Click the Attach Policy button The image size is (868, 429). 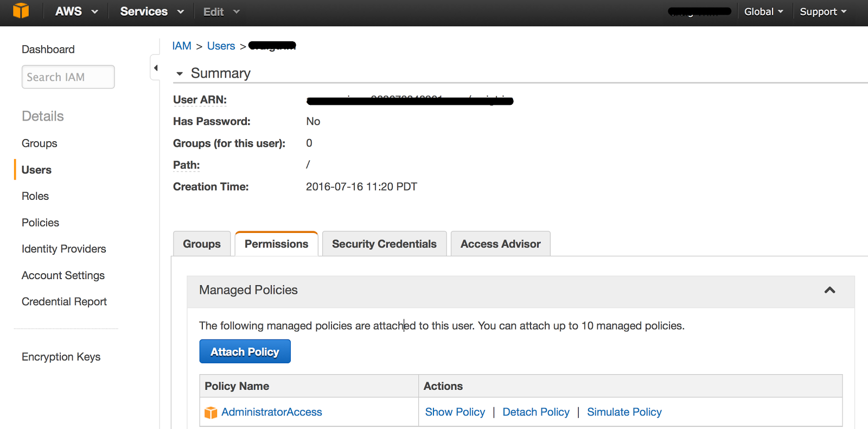click(x=245, y=351)
